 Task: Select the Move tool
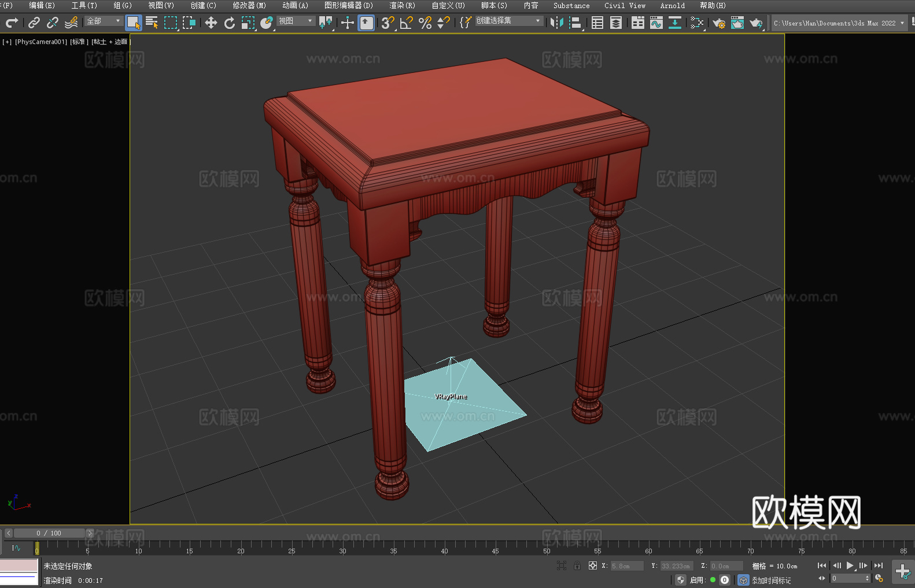(x=211, y=23)
